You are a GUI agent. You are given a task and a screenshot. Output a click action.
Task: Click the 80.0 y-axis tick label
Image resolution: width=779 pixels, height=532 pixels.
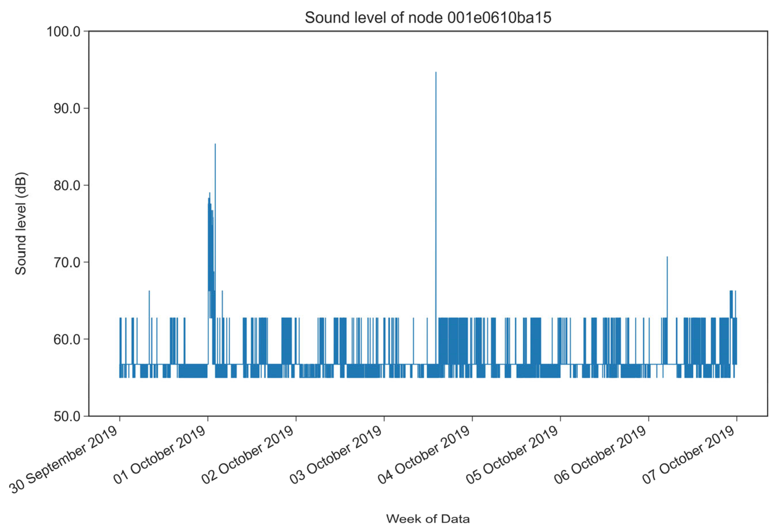(x=67, y=185)
